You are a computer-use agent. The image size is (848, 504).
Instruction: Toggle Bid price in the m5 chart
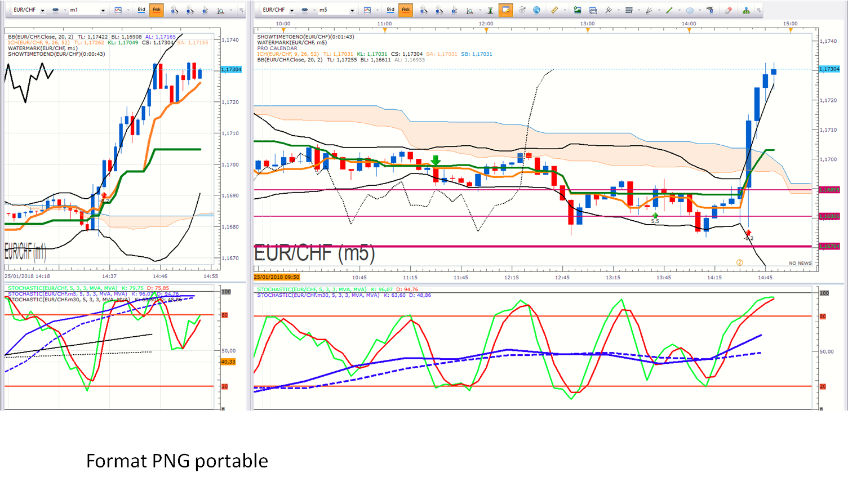390,10
